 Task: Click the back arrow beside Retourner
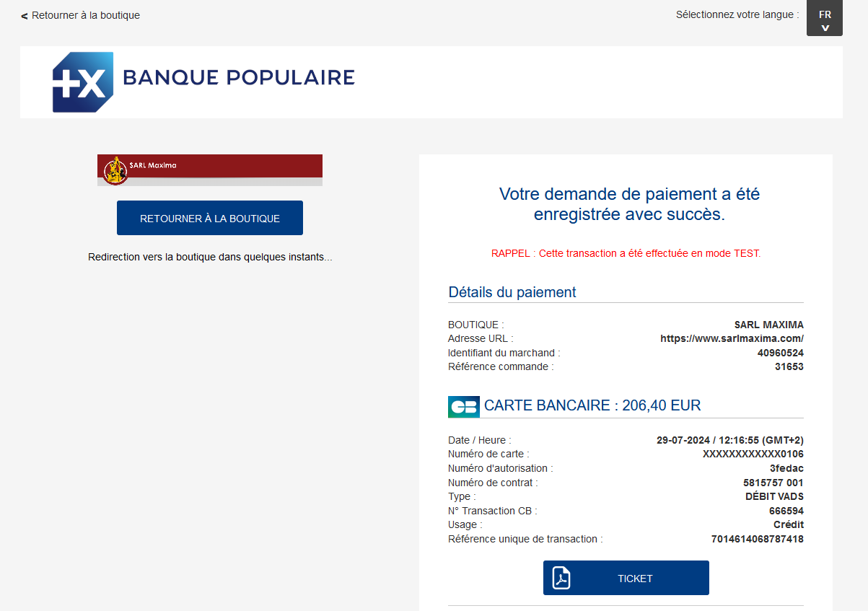pos(25,16)
